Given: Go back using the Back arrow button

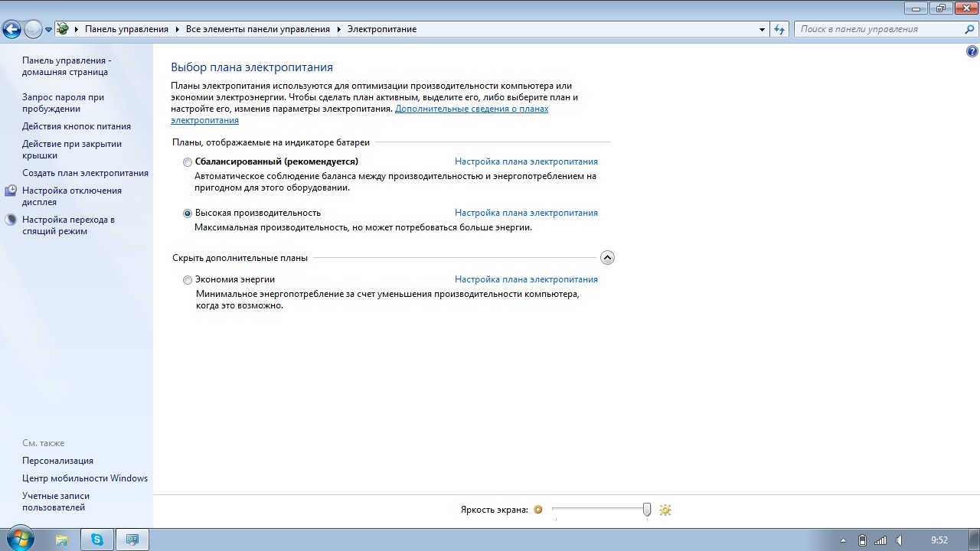Looking at the screenshot, I should click(x=11, y=29).
